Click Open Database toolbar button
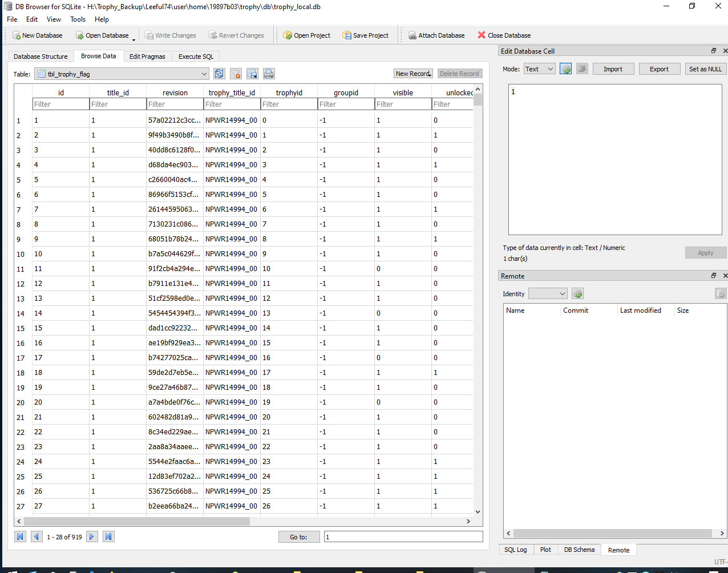This screenshot has height=573, width=728. [x=102, y=35]
